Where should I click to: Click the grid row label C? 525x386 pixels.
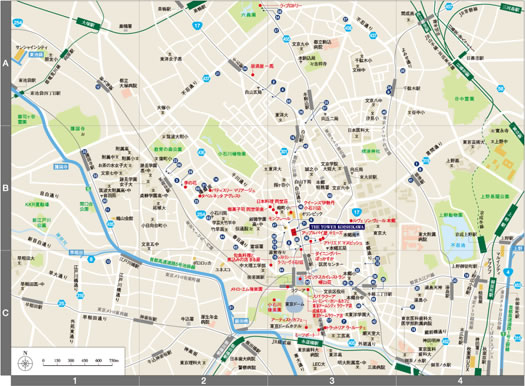click(x=5, y=313)
